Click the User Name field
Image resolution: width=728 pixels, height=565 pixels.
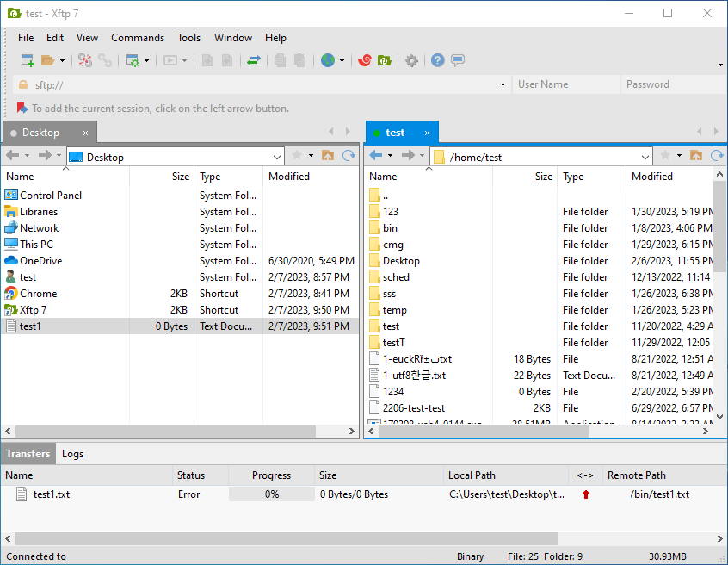pyautogui.click(x=566, y=84)
